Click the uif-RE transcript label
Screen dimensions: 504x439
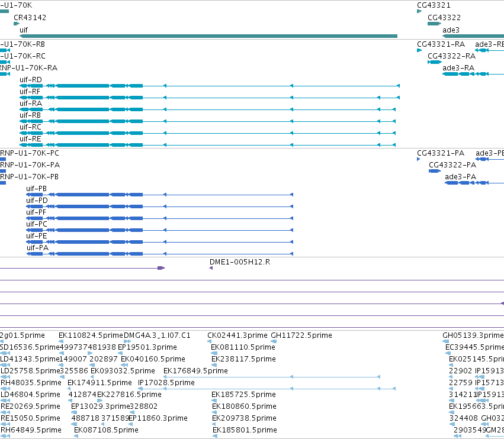click(x=30, y=139)
